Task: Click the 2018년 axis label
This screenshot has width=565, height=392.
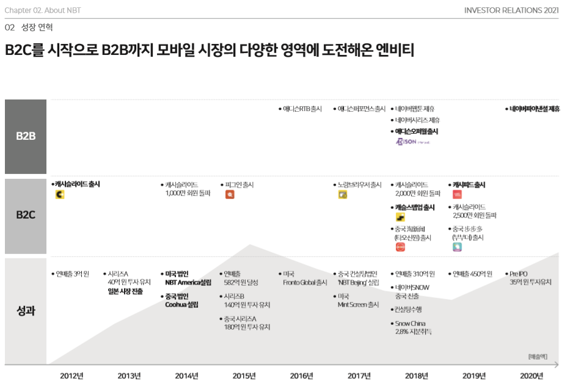Action: click(x=417, y=376)
